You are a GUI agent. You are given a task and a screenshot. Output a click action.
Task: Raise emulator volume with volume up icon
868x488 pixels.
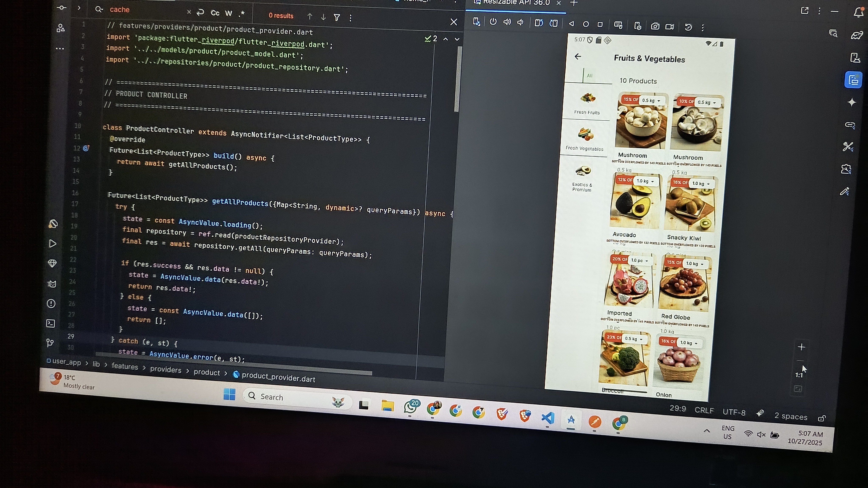click(507, 22)
